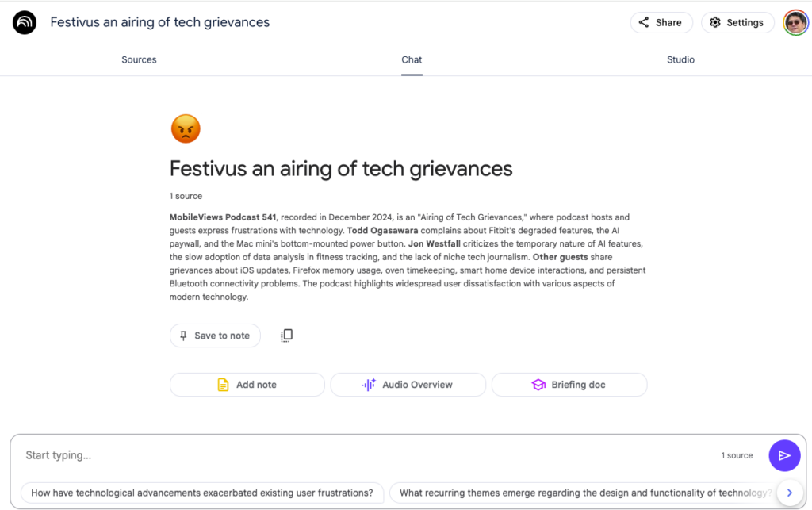Click the bold text Other guests
Image resolution: width=812 pixels, height=510 pixels.
click(x=561, y=257)
